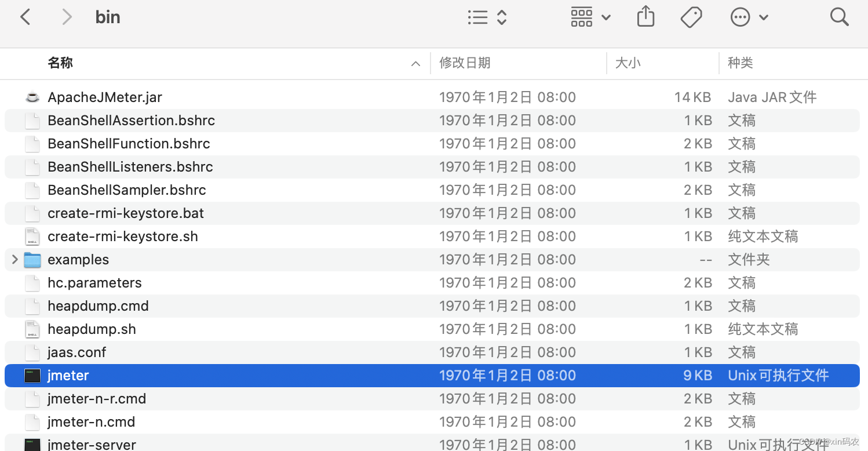The height and width of the screenshot is (451, 868).
Task: Toggle the sort order on the 名称 column
Action: [415, 63]
